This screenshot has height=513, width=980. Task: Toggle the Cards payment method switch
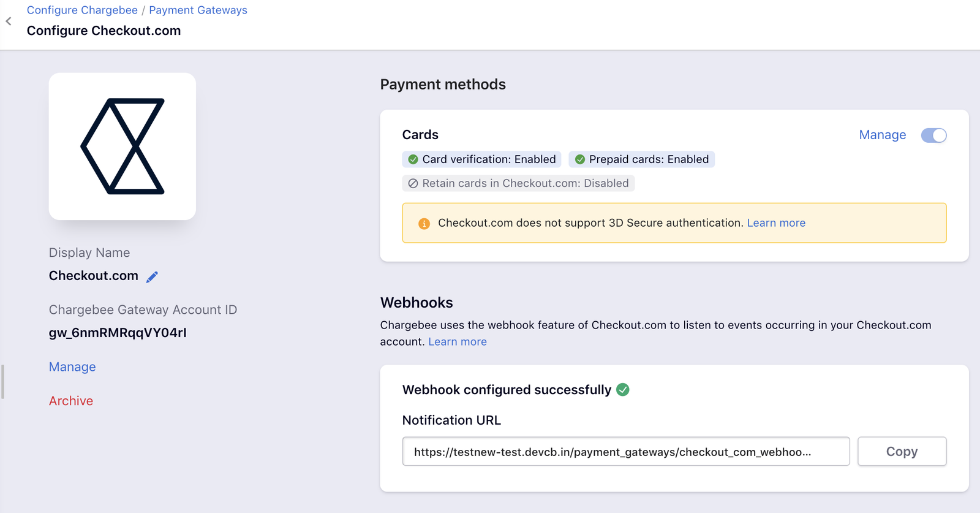(934, 135)
